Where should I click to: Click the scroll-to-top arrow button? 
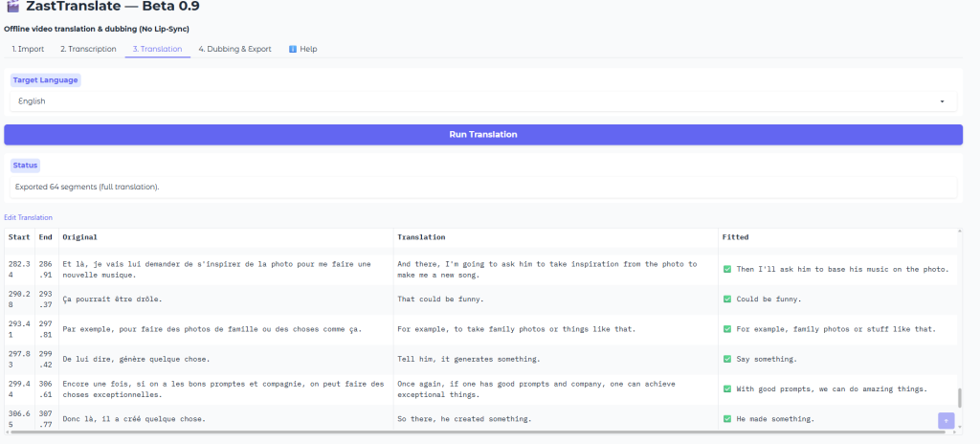(946, 420)
